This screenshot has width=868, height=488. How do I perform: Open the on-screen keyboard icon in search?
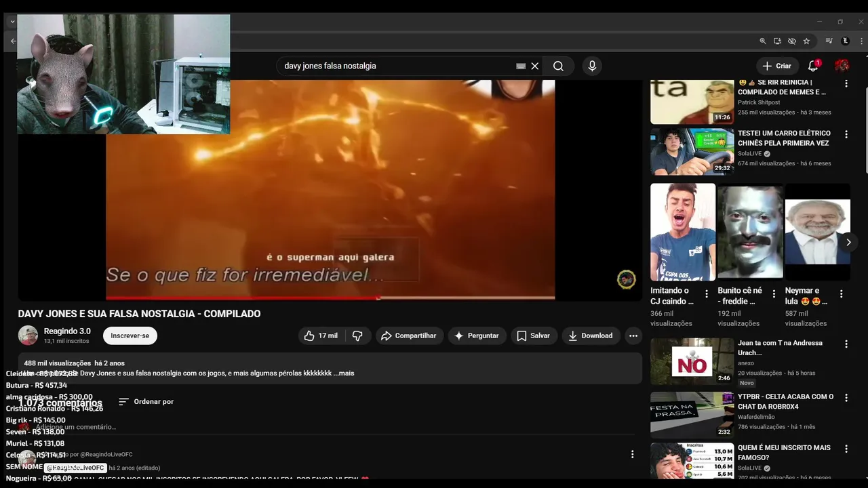(521, 66)
